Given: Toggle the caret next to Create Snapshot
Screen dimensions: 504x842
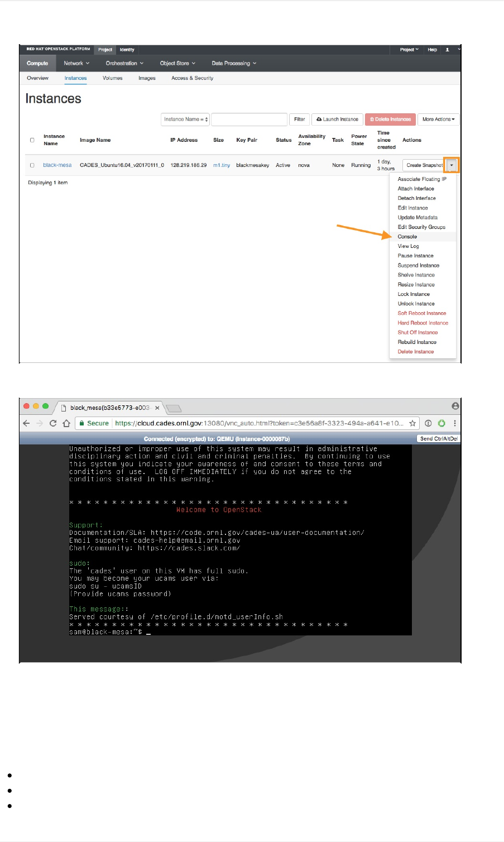Looking at the screenshot, I should [x=452, y=165].
